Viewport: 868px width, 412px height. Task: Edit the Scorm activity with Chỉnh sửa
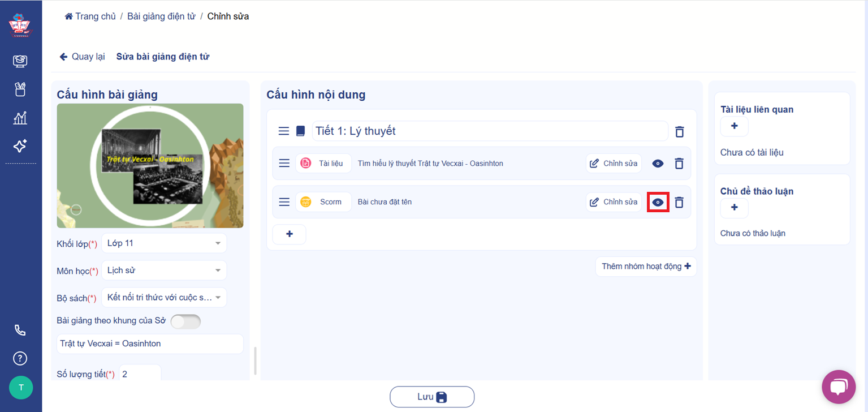tap(614, 202)
